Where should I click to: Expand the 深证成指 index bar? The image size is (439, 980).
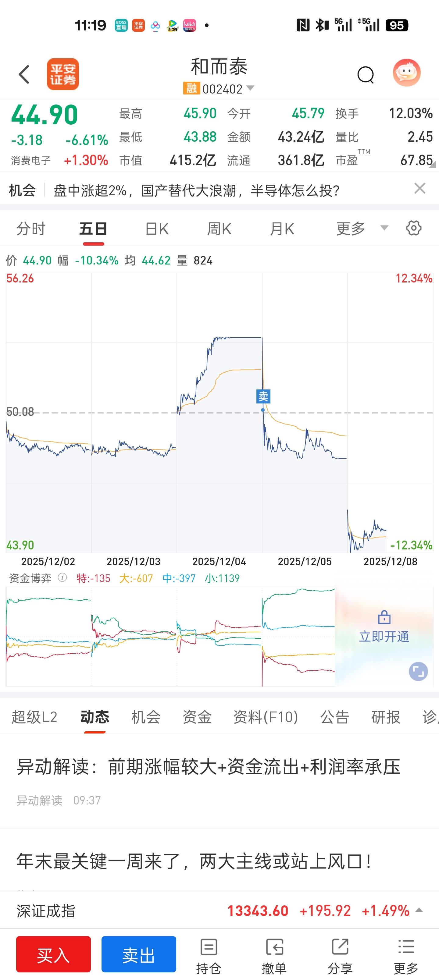tap(419, 911)
